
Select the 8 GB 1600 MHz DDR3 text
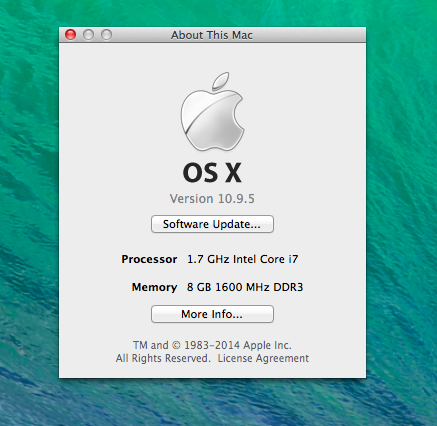point(245,287)
